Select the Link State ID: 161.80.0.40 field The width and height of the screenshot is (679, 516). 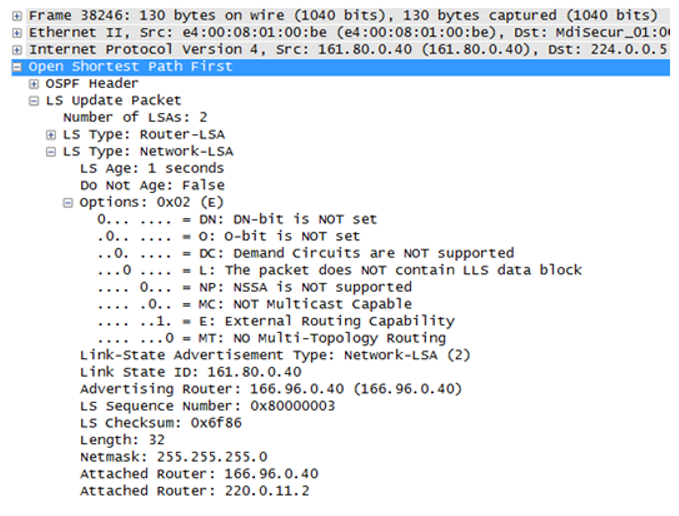point(191,372)
